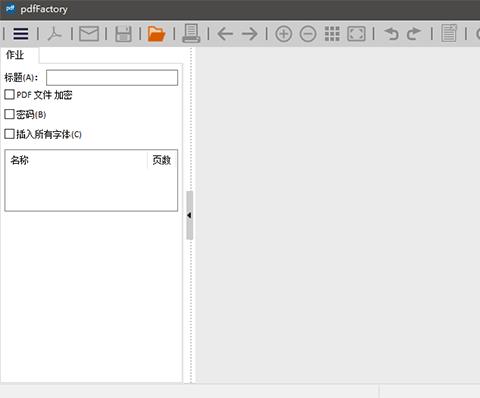Click the 标题(A) input field
Viewport: 480px width, 398px height.
pos(112,78)
